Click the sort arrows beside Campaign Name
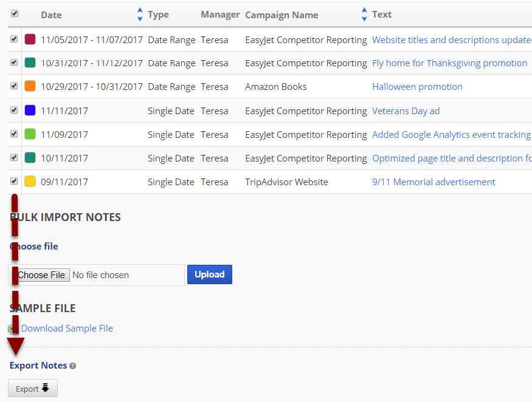 (364, 15)
